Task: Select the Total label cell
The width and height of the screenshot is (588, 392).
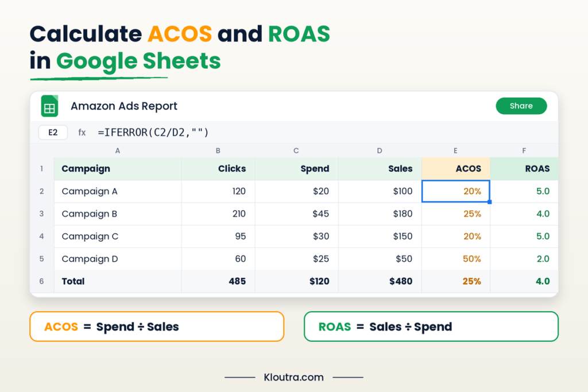Action: pos(118,281)
